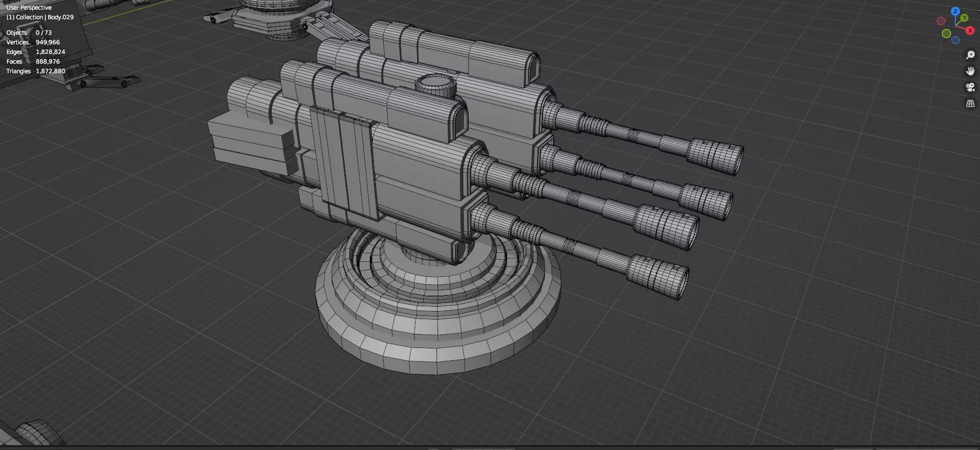
Task: Click the faded green negative Y axis circle
Action: coord(946,34)
